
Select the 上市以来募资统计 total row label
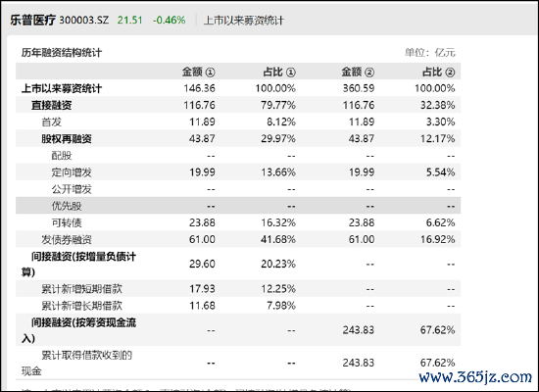62,88
